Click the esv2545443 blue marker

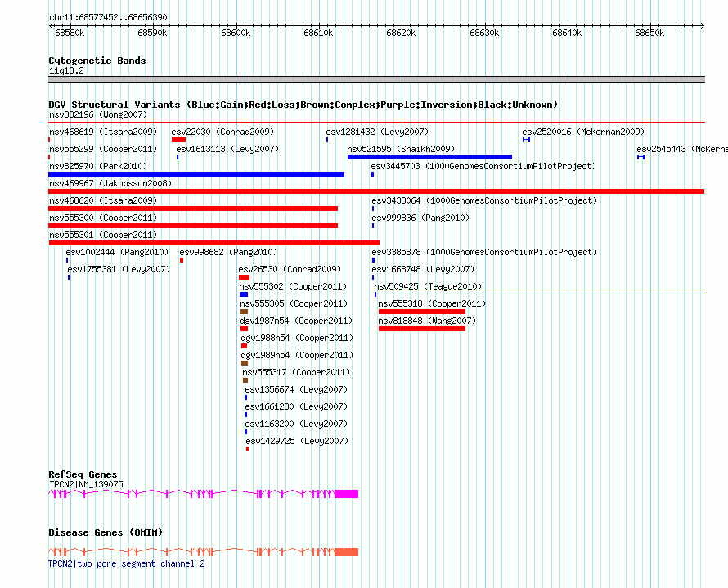click(640, 157)
